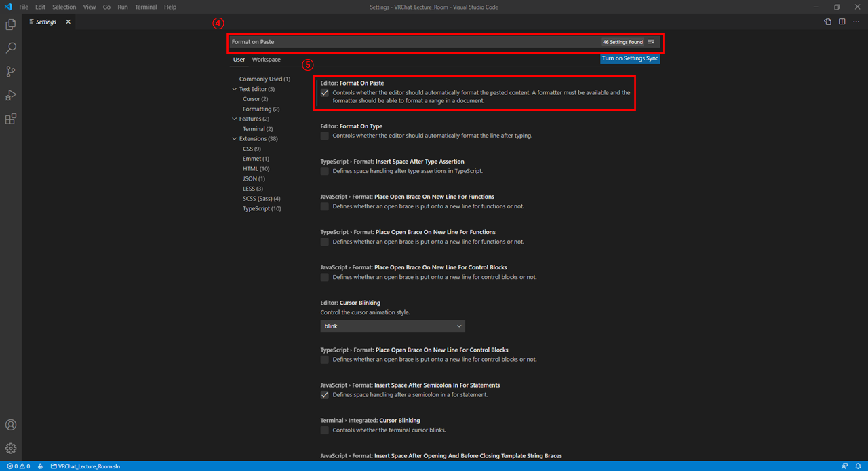Screen dimensions: 868x471
Task: Click the Clear Settings Search filter icon
Action: coord(651,41)
